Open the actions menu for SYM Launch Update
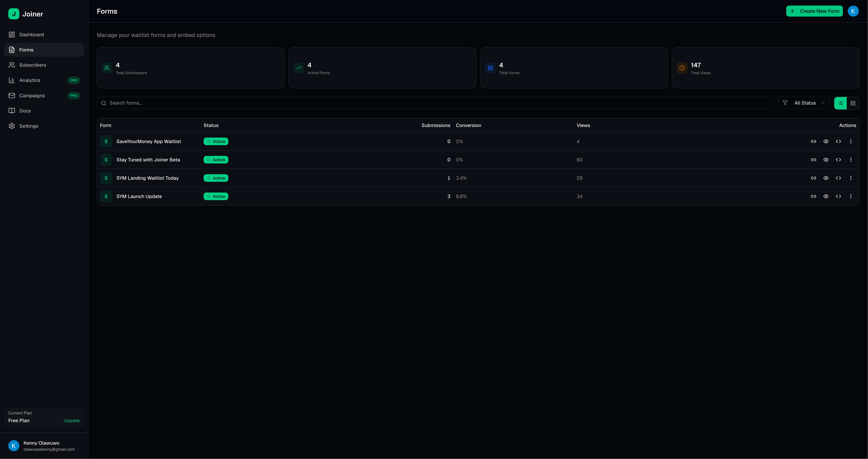Image resolution: width=868 pixels, height=459 pixels. 851,196
